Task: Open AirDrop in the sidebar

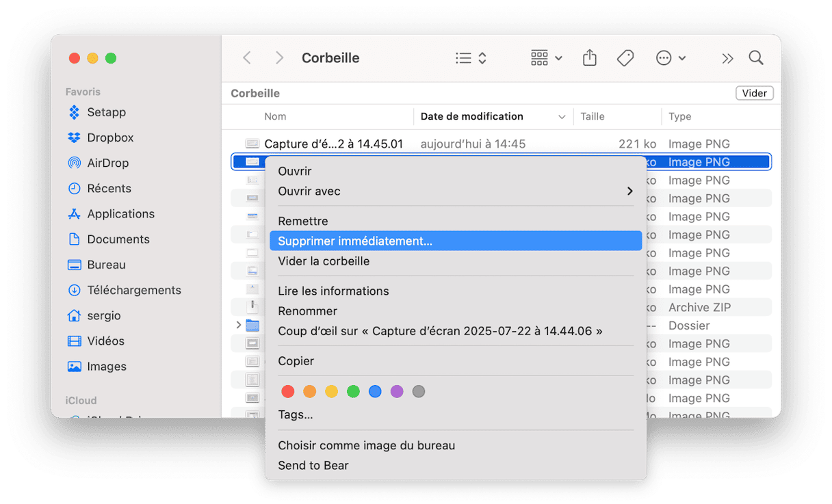Action: click(107, 163)
